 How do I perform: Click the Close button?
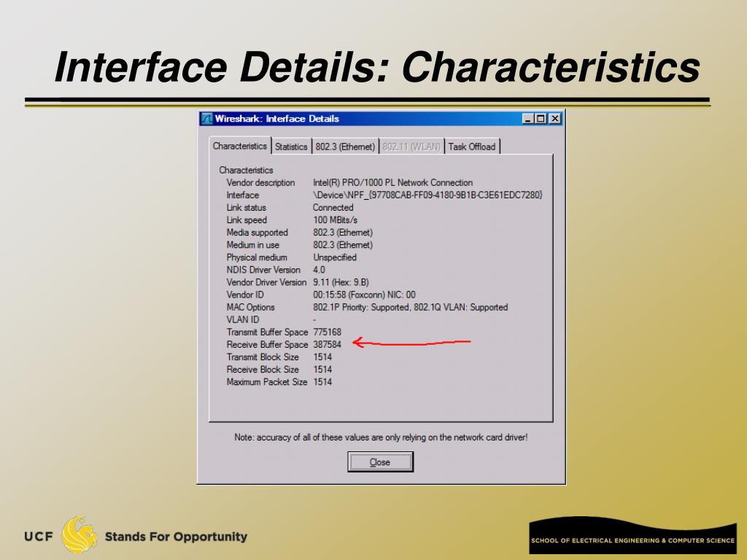(380, 462)
